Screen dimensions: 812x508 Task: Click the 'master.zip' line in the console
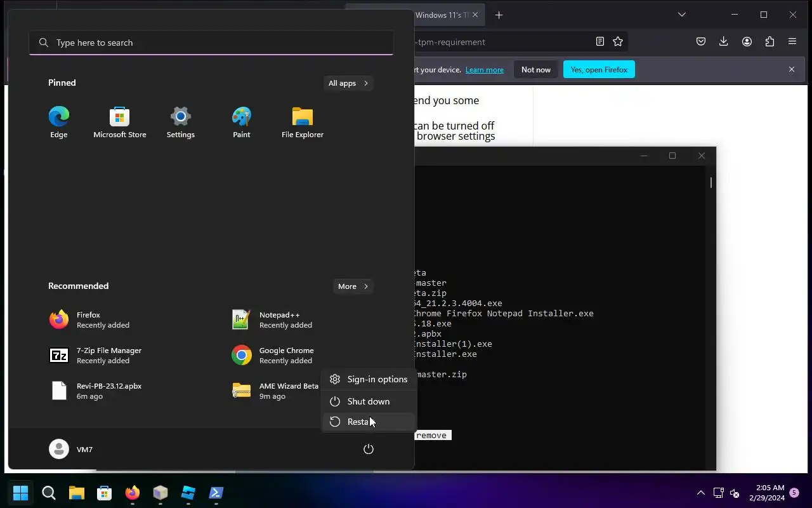point(442,375)
